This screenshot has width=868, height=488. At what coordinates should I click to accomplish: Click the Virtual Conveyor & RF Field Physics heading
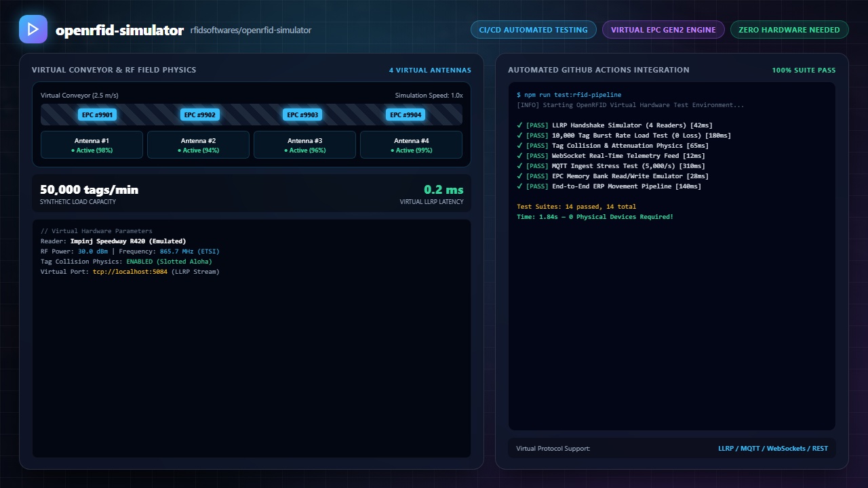(114, 70)
